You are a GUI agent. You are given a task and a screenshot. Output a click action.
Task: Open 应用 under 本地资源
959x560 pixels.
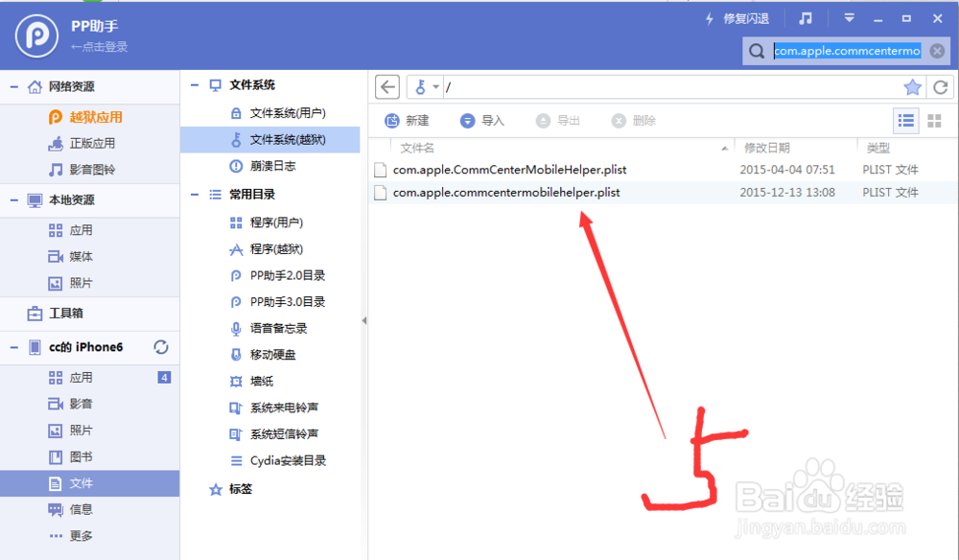[71, 230]
